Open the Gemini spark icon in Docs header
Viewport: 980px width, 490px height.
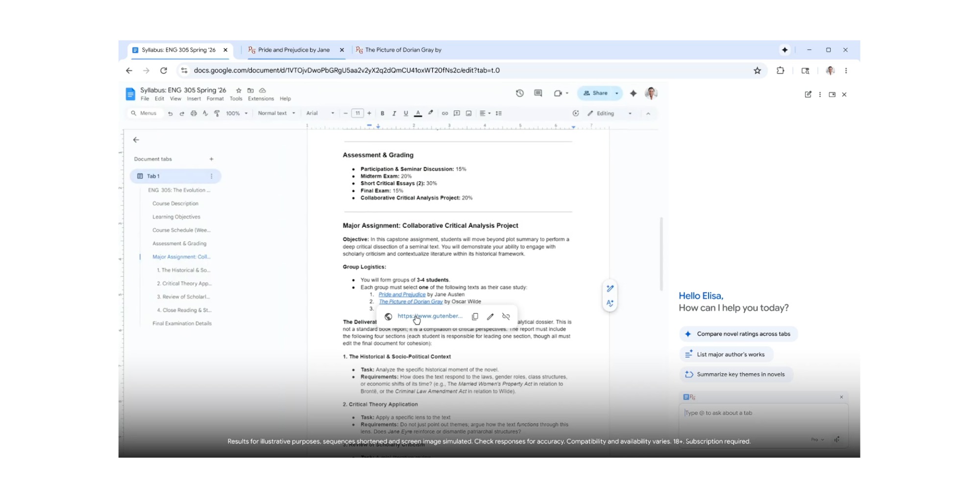click(633, 93)
